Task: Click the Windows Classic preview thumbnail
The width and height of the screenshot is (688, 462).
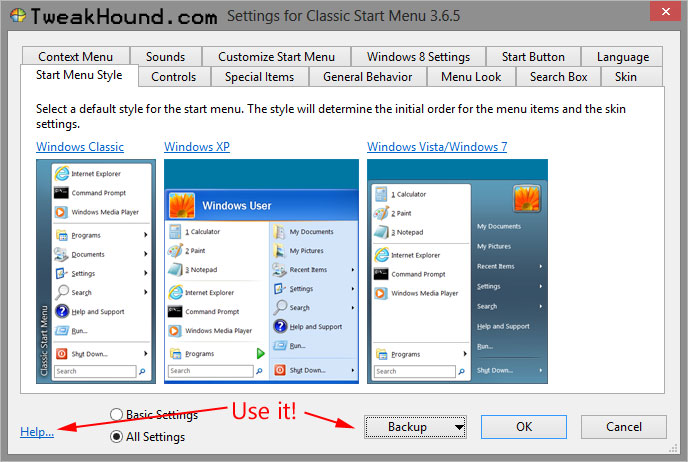Action: click(96, 271)
